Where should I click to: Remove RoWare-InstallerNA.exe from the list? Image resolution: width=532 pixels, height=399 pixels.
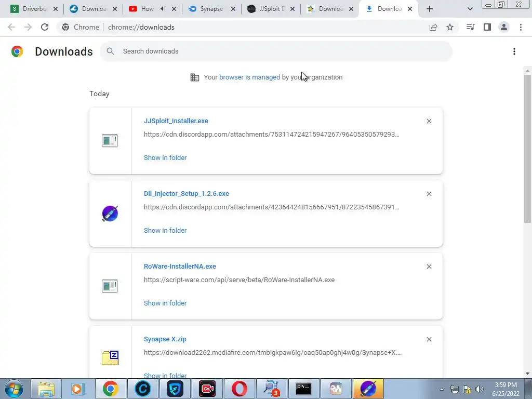pos(429,267)
